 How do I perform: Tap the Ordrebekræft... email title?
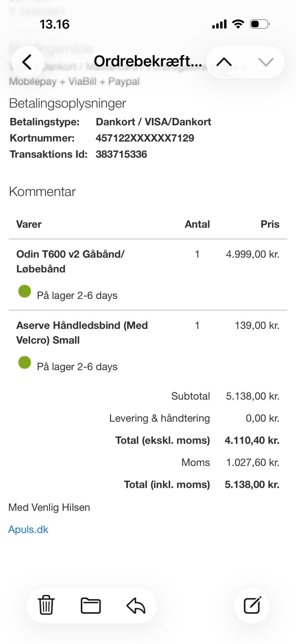pyautogui.click(x=148, y=61)
